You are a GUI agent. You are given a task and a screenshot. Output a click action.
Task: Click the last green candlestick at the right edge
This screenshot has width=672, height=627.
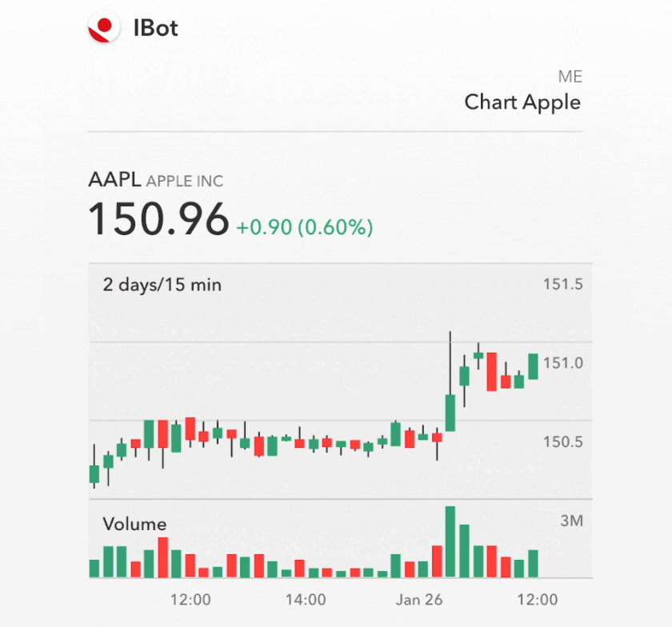pos(534,364)
